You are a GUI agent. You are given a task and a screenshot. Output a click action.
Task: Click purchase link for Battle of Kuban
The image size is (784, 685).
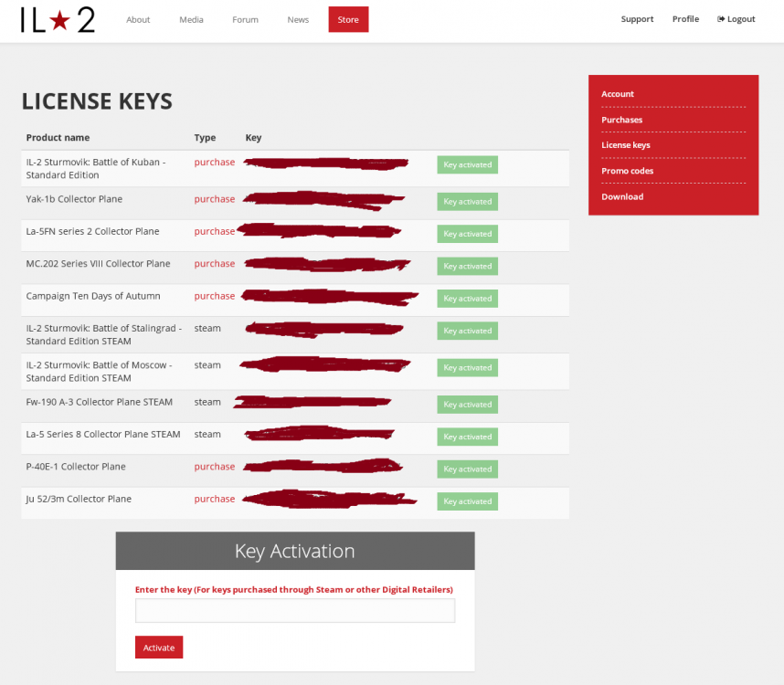coord(214,162)
